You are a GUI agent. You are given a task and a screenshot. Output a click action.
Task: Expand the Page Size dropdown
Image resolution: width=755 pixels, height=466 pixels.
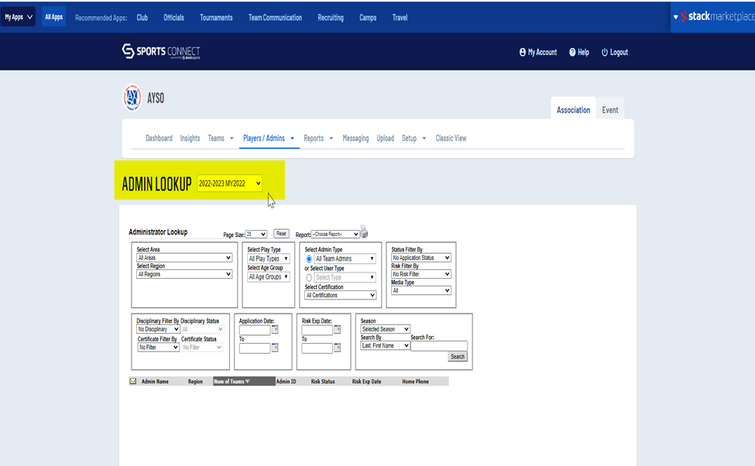255,233
